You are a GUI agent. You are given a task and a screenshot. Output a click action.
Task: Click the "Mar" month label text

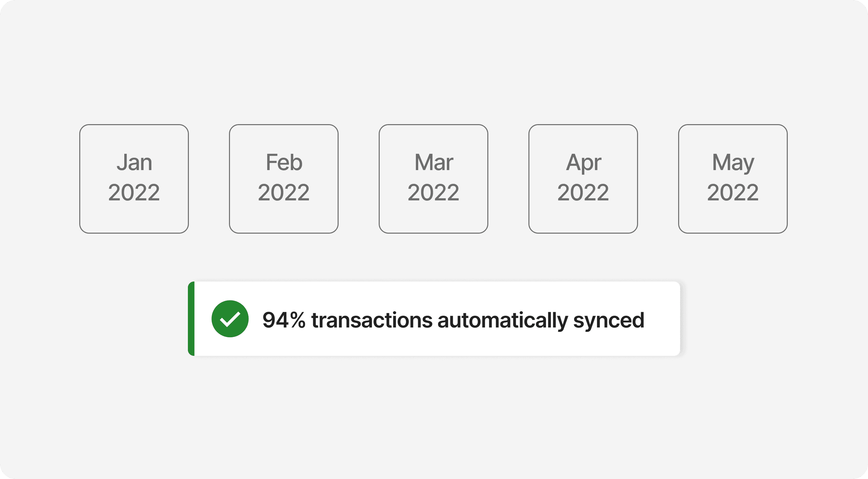tap(434, 162)
